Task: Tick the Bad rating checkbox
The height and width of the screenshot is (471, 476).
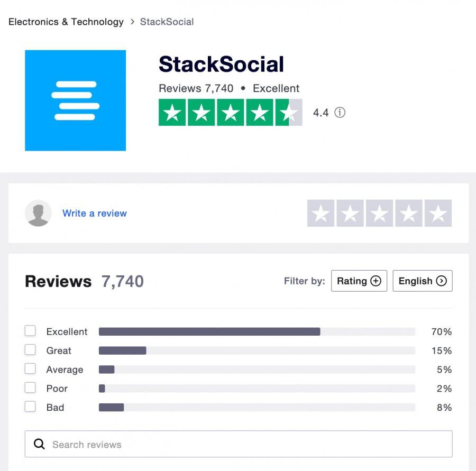Action: pyautogui.click(x=30, y=407)
